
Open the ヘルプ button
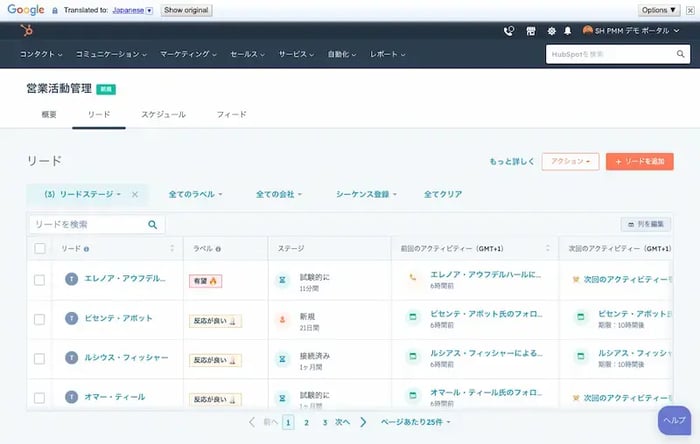(674, 420)
